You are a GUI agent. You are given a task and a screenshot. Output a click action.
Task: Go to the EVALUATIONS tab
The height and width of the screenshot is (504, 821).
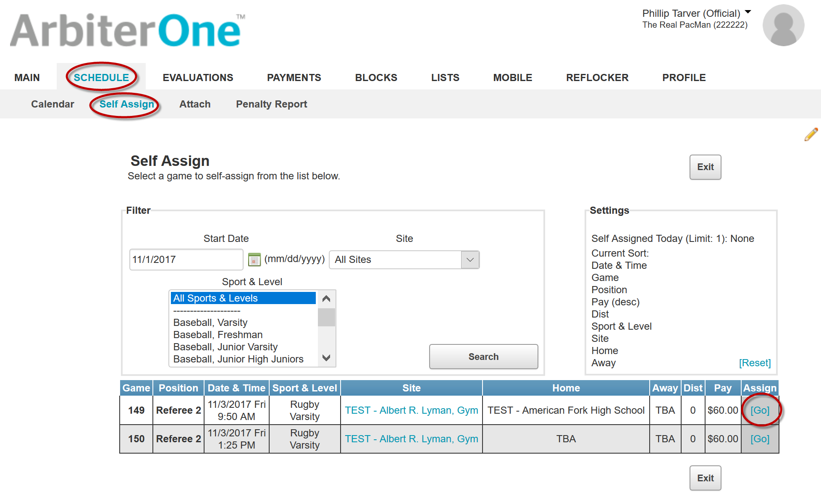point(198,78)
